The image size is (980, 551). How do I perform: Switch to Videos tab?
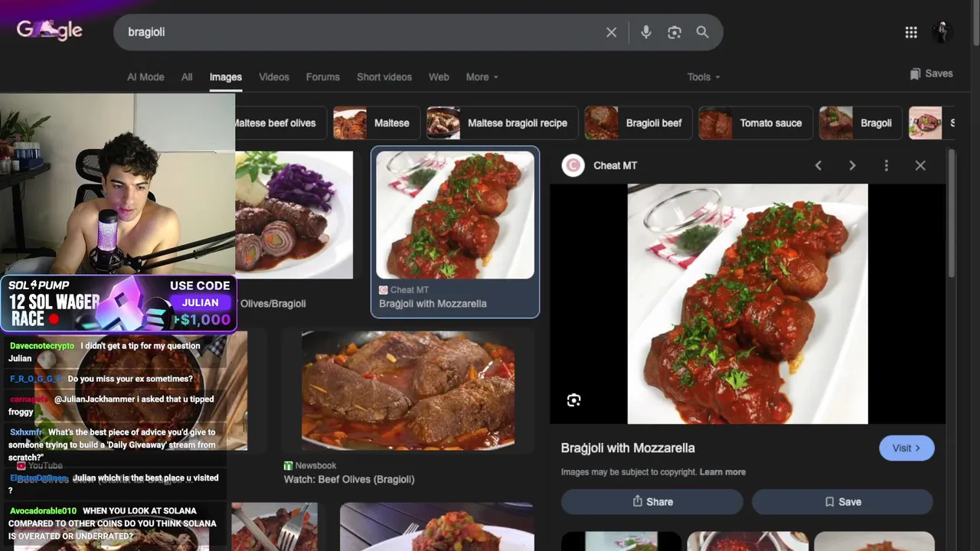274,77
